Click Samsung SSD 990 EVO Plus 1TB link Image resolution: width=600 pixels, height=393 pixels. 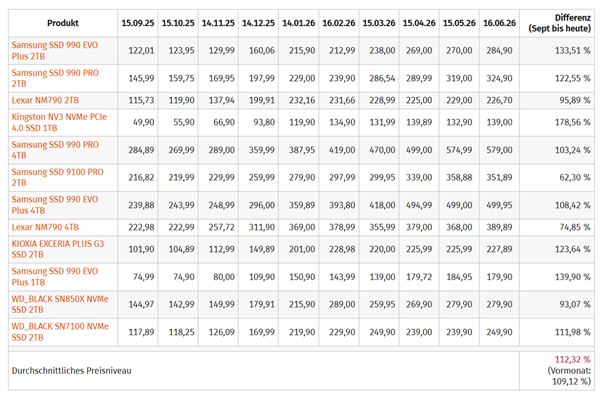[x=55, y=276]
